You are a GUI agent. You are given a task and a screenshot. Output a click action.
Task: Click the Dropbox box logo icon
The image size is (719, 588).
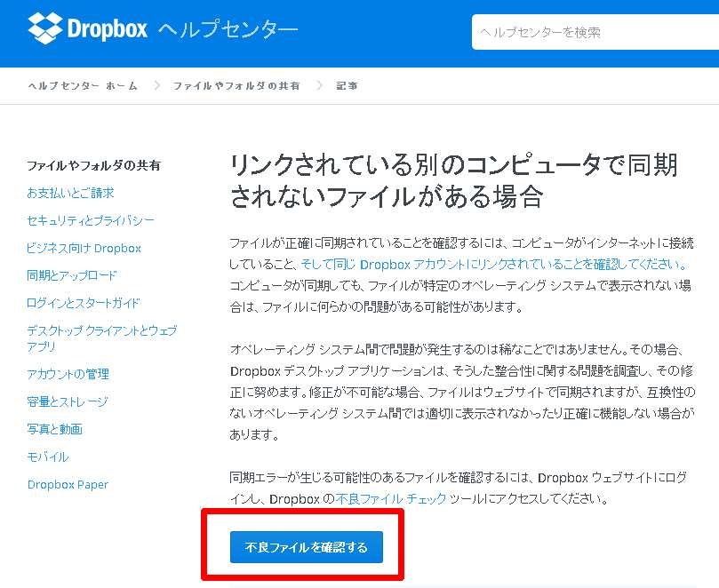tap(45, 28)
